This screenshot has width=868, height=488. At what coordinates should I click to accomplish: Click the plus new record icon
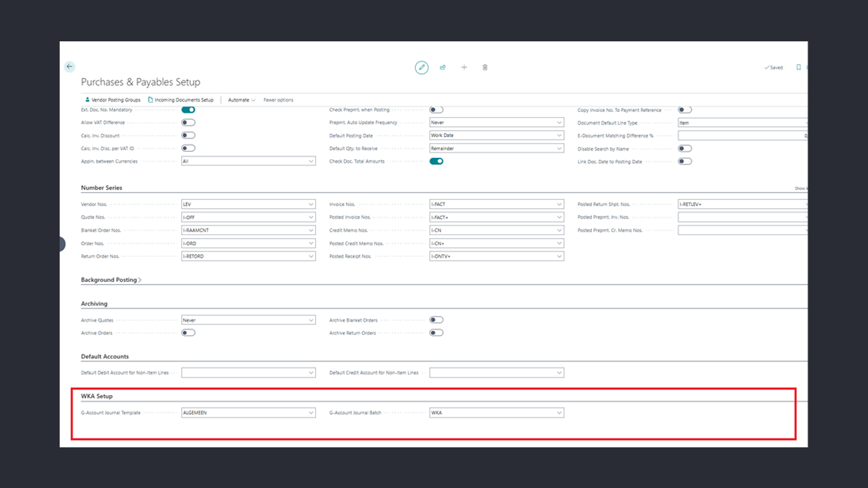(464, 68)
